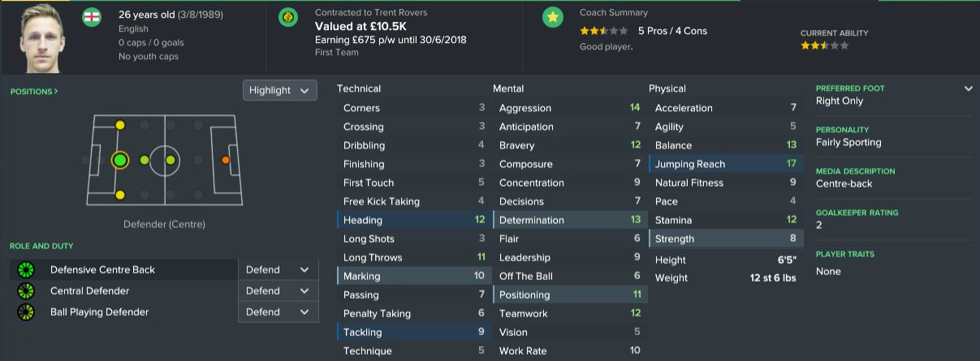Select the Ball Playing Defender role row
The height and width of the screenshot is (361, 980).
point(122,312)
